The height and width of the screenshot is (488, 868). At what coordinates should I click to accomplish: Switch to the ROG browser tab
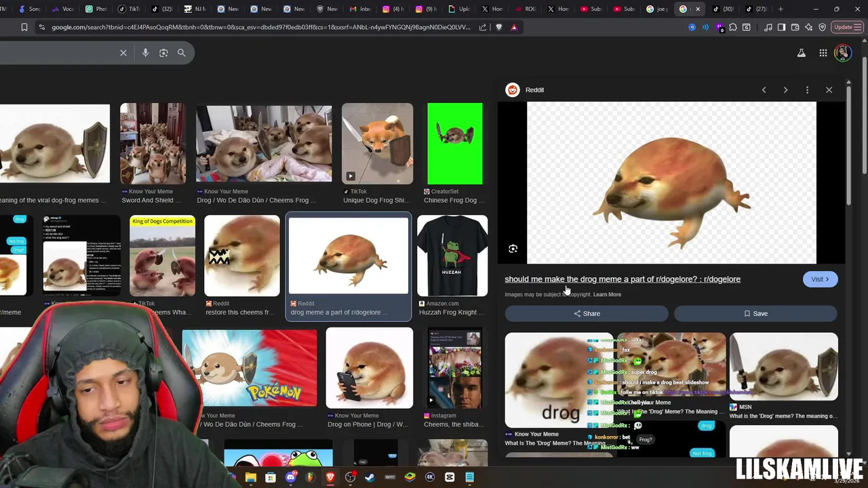click(525, 9)
